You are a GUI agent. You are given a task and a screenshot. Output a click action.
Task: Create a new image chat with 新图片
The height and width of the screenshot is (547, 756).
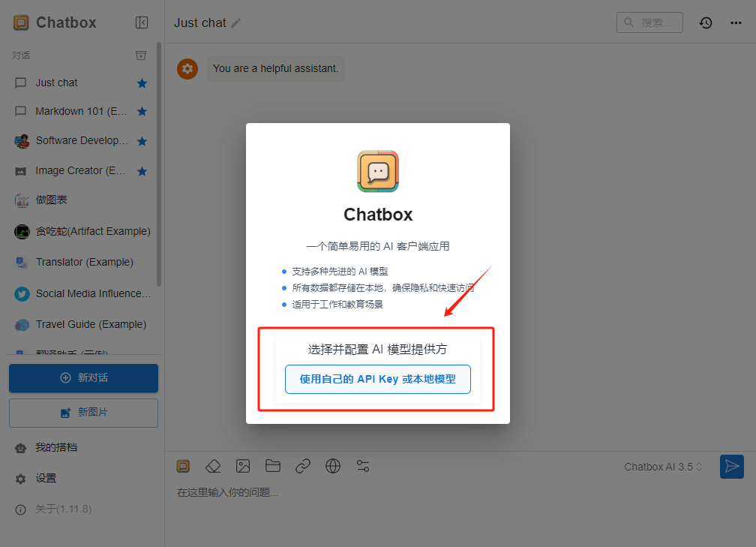(x=83, y=413)
